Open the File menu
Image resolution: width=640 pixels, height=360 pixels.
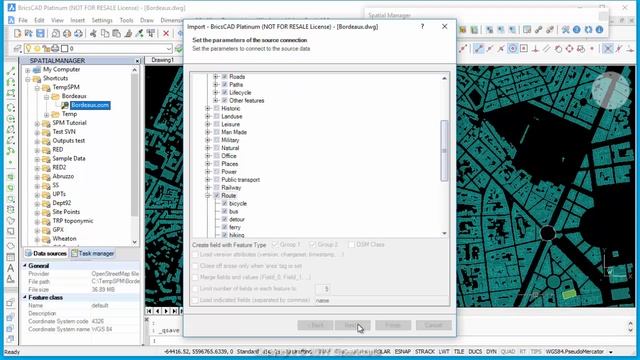click(x=23, y=20)
